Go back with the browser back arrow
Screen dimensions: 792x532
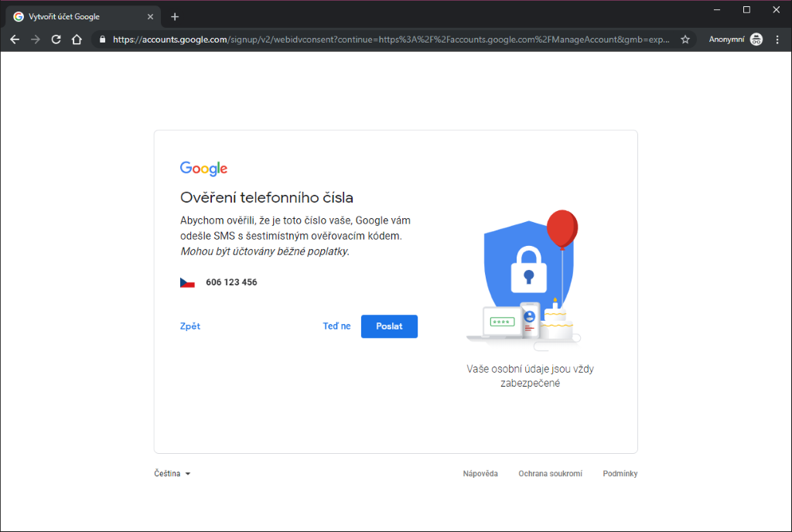tap(15, 39)
